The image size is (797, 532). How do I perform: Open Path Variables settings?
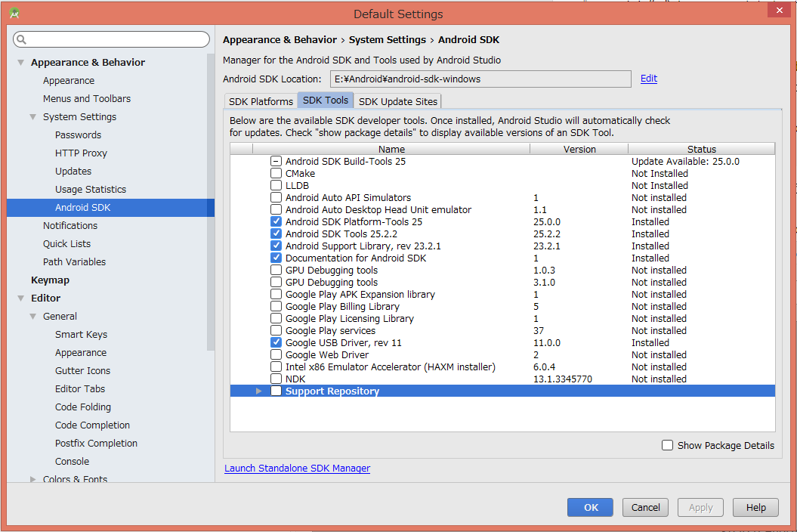point(74,262)
